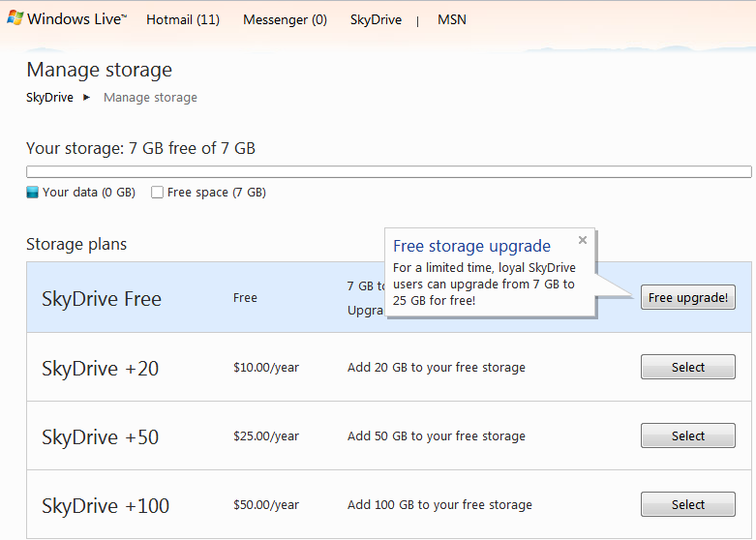
Task: Click the popup's limited time offer description
Action: click(484, 284)
